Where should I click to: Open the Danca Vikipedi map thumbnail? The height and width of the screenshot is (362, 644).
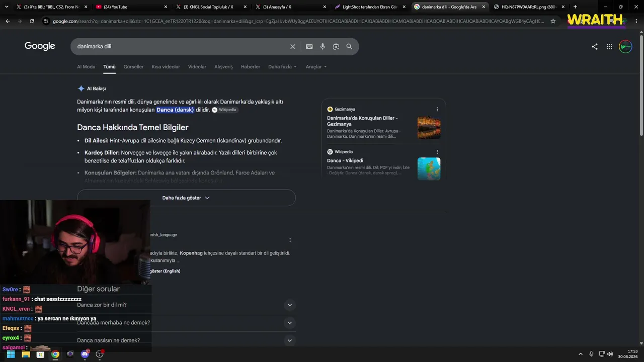(x=429, y=169)
